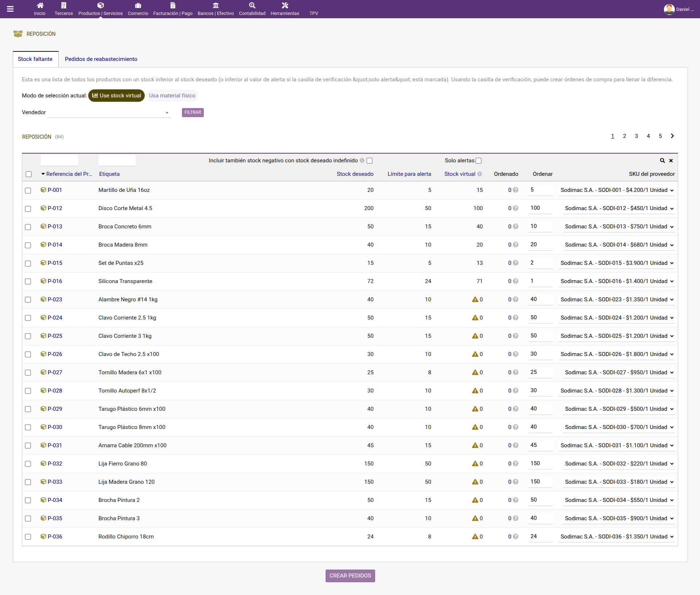This screenshot has width=700, height=595.
Task: Click the search magnifier icon in table header
Action: coord(662,161)
